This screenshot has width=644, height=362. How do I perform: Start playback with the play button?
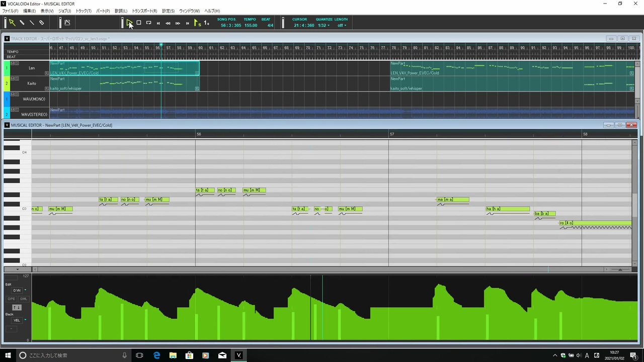[x=129, y=23]
